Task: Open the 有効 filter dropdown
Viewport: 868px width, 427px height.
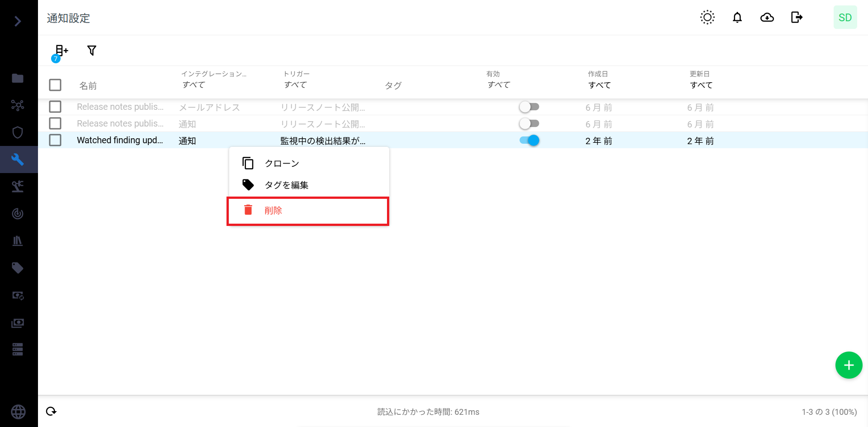Action: click(x=499, y=85)
